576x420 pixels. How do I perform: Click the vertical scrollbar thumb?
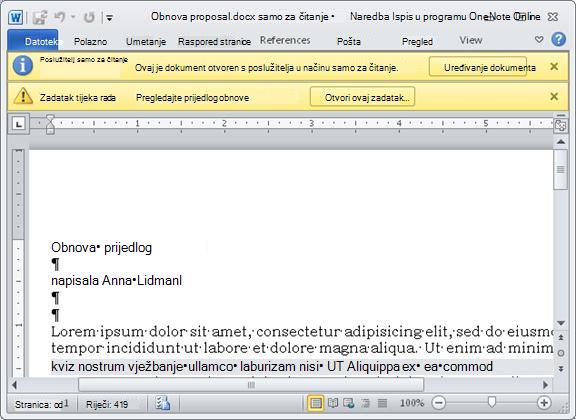(x=561, y=169)
